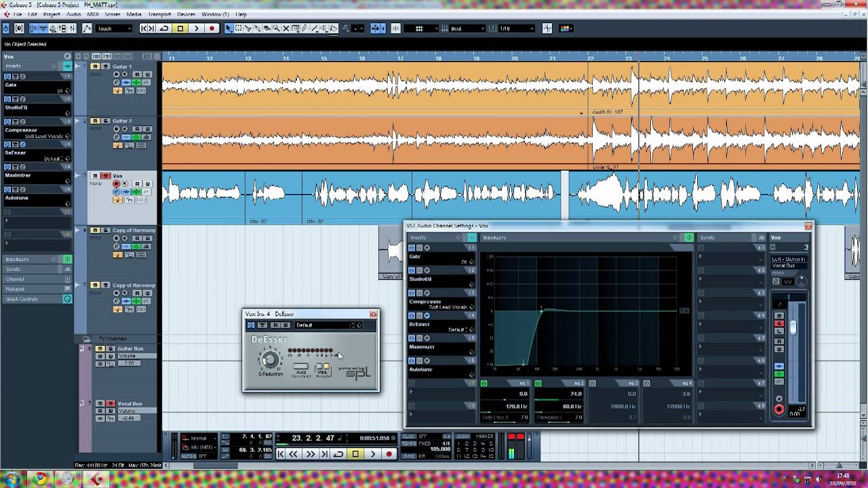Select the Vocal Bus channel
The height and width of the screenshot is (488, 868).
click(x=130, y=403)
